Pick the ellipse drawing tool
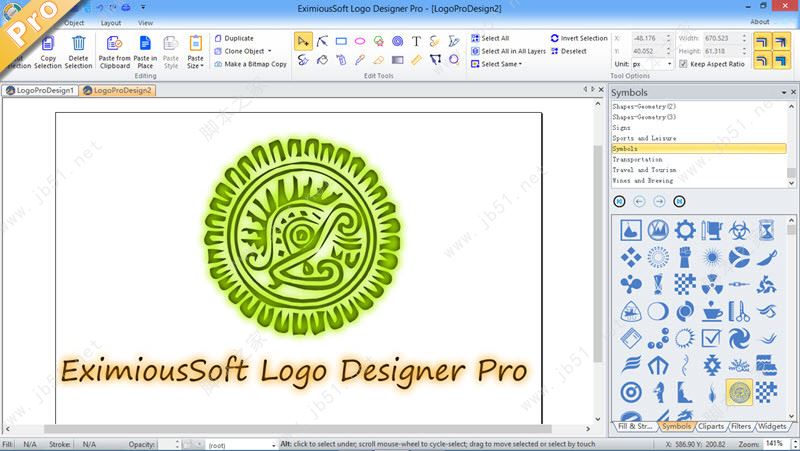This screenshot has width=800, height=451. [360, 42]
